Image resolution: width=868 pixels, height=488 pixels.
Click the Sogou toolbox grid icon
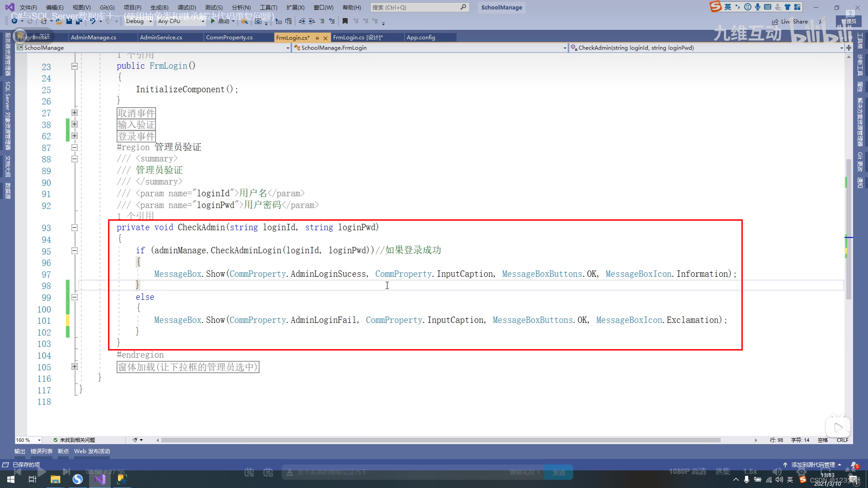(797, 7)
